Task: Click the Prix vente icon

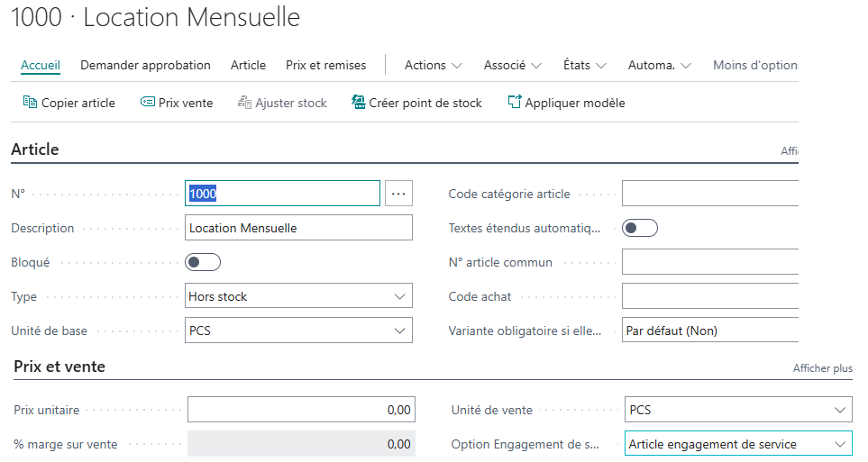Action: (x=148, y=103)
